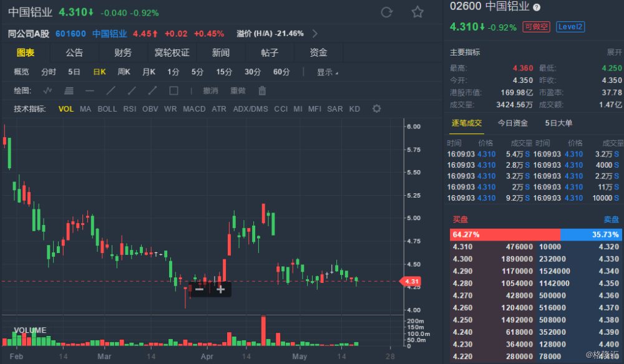Switch to the 财务 financials tab
This screenshot has width=624, height=364.
click(x=122, y=52)
